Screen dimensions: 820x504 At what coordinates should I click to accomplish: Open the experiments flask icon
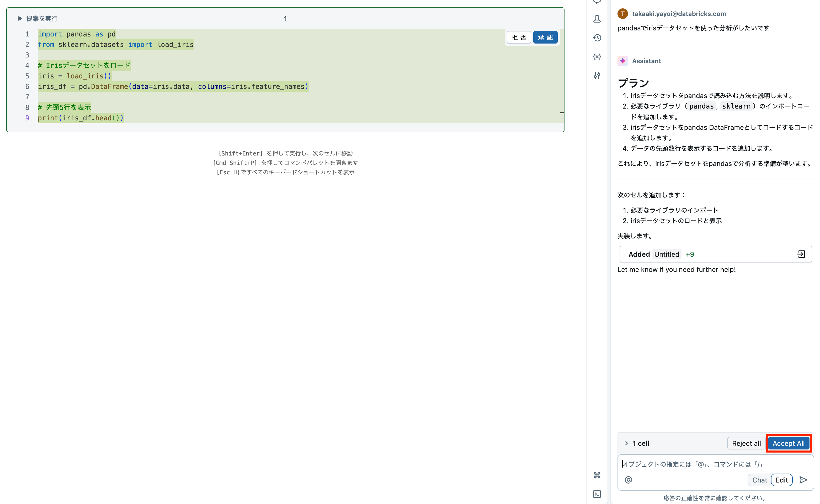(597, 19)
